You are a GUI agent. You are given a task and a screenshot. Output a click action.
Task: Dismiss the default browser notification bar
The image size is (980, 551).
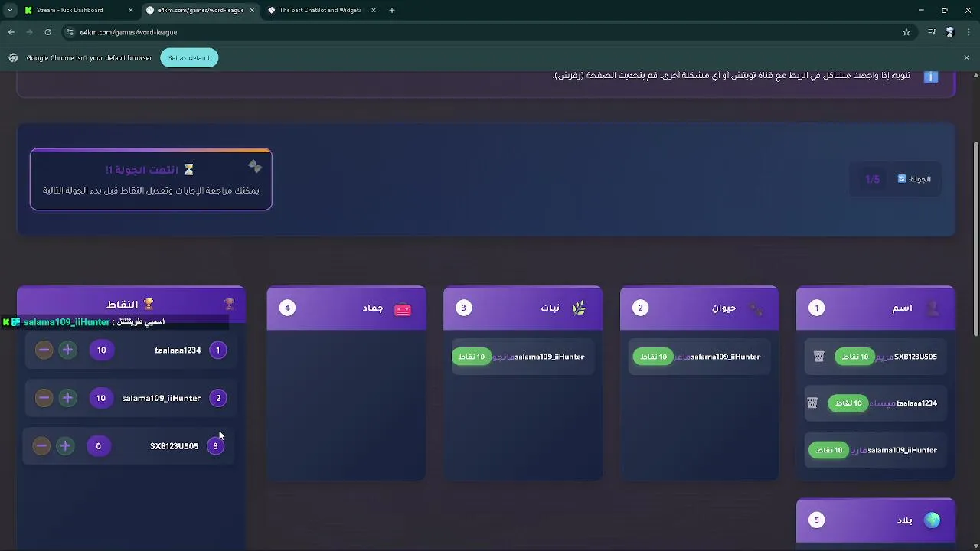click(966, 57)
